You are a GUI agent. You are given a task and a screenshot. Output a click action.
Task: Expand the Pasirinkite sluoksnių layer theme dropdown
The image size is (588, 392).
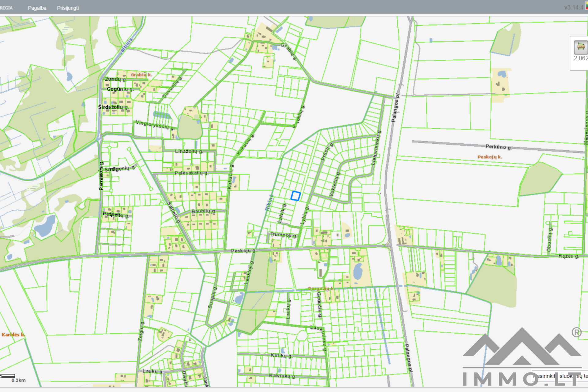click(x=560, y=376)
